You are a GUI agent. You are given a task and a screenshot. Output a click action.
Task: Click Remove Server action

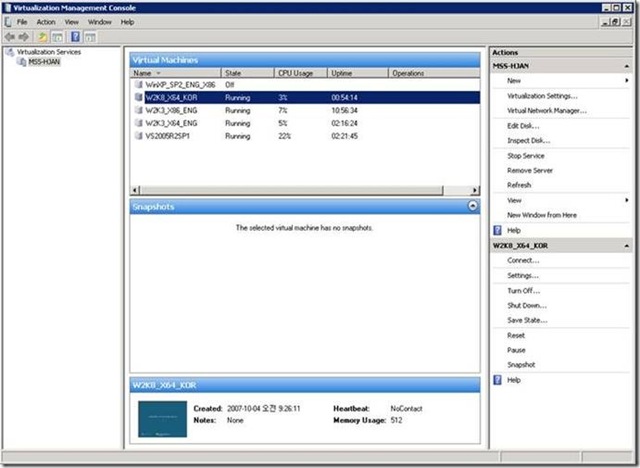530,171
